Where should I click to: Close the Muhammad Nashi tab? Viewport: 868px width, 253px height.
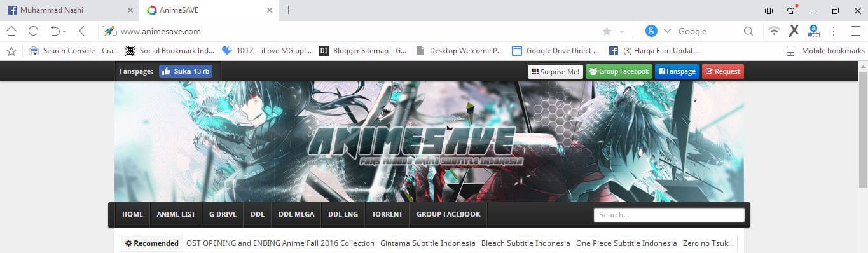130,10
